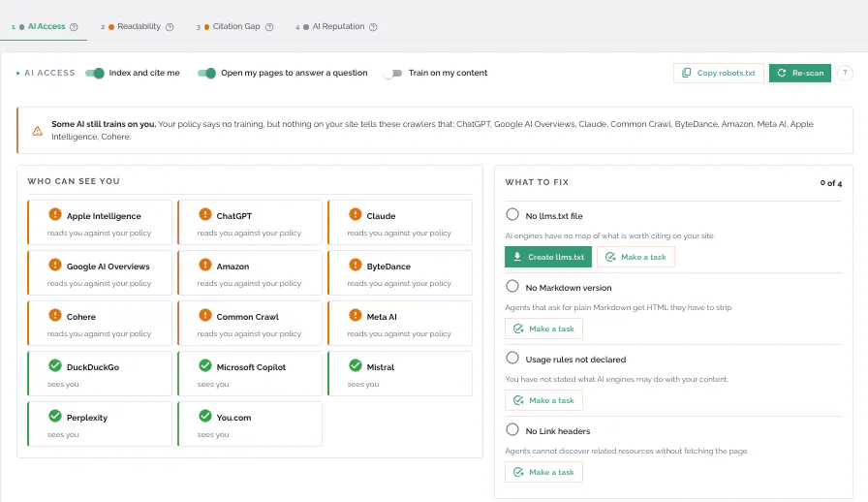This screenshot has height=502, width=868.
Task: Click the Google AI Overviews warning icon
Action: point(55,265)
